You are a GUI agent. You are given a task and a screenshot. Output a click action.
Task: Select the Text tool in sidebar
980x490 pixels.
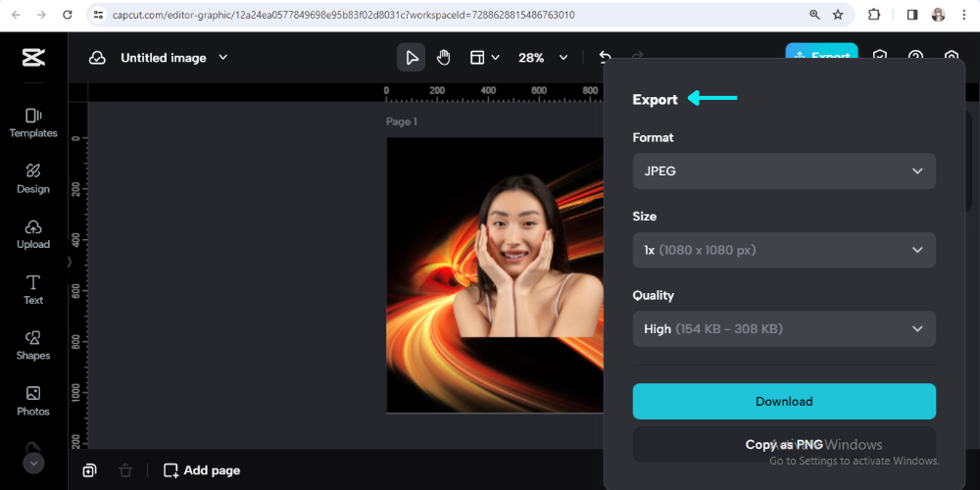33,290
